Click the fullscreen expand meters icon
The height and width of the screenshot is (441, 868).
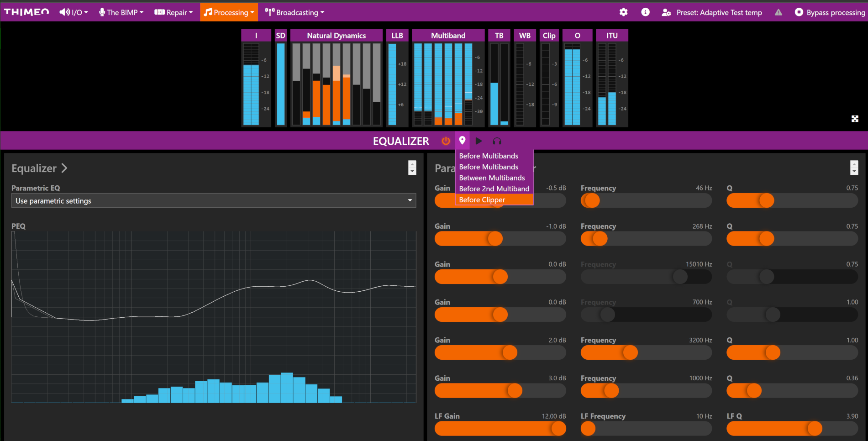coord(855,119)
